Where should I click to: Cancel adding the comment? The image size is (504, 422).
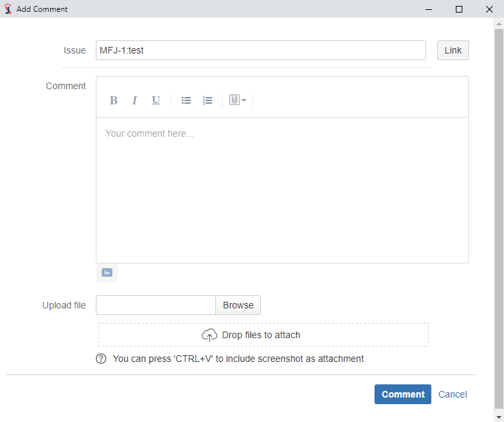point(452,394)
